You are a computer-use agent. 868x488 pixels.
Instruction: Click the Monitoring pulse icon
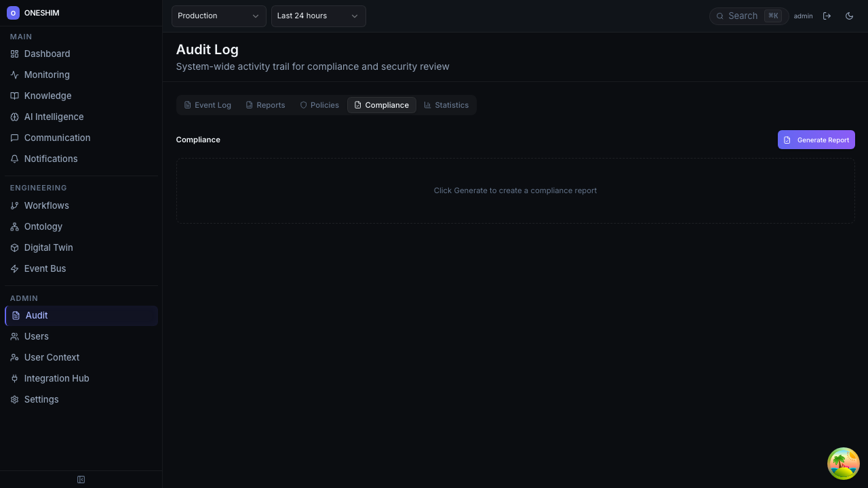(14, 75)
